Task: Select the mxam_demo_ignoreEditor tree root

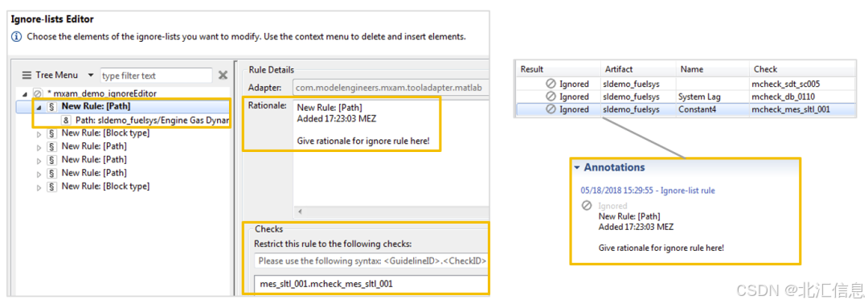Action: tap(104, 93)
